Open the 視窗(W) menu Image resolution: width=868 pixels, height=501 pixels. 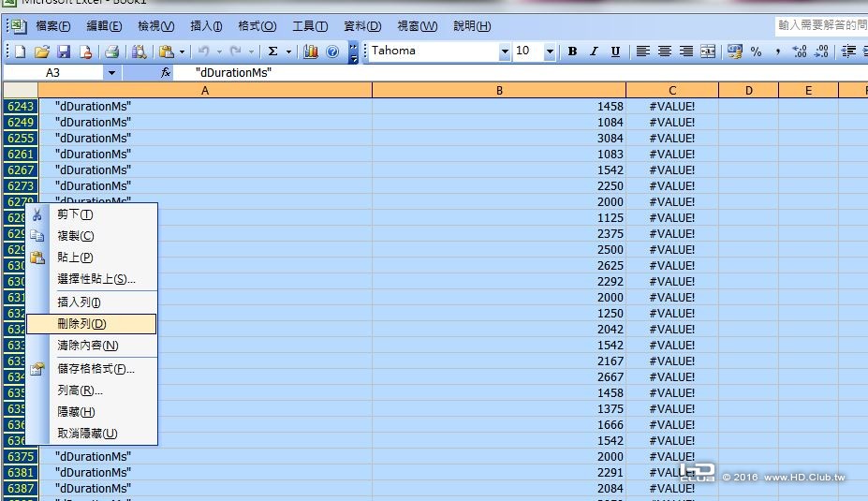point(417,26)
